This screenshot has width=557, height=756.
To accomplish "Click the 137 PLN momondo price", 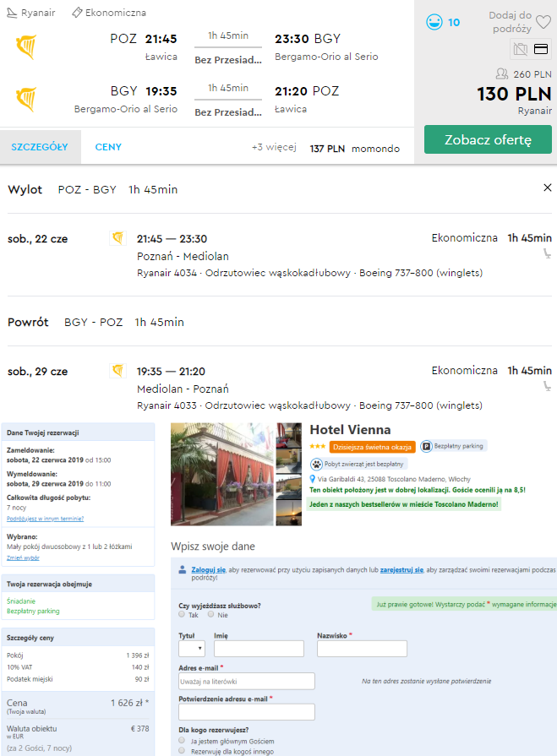I will 354,149.
